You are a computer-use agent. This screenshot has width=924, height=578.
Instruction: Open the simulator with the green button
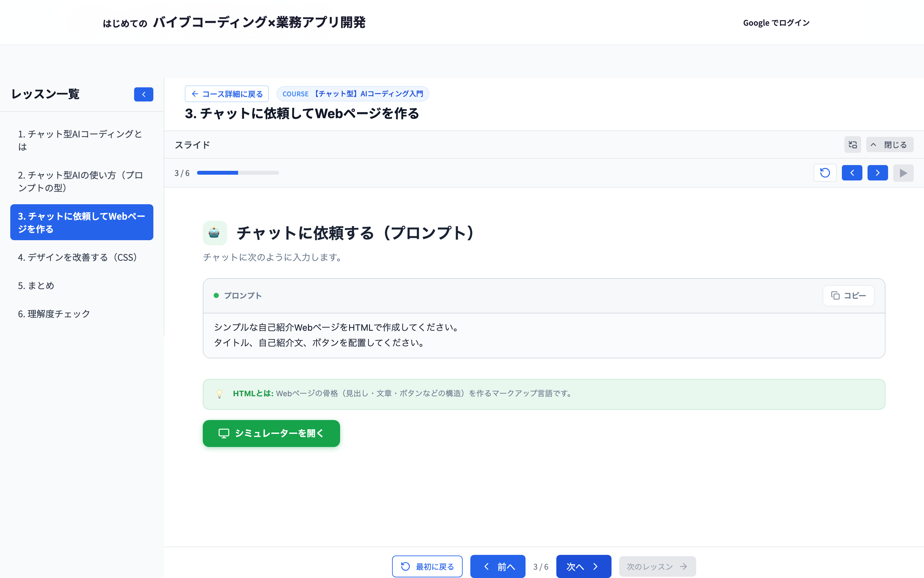pos(271,433)
